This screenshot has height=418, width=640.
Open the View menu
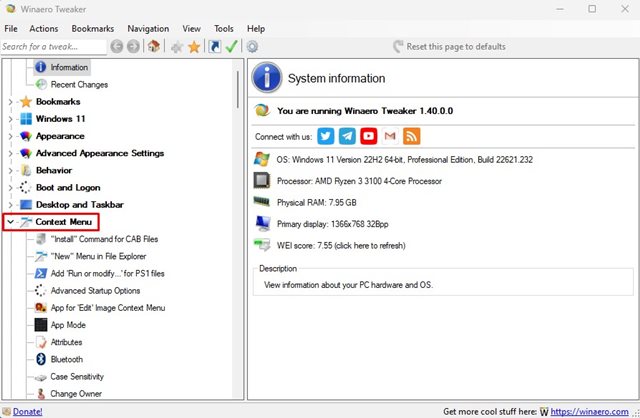[x=191, y=29]
